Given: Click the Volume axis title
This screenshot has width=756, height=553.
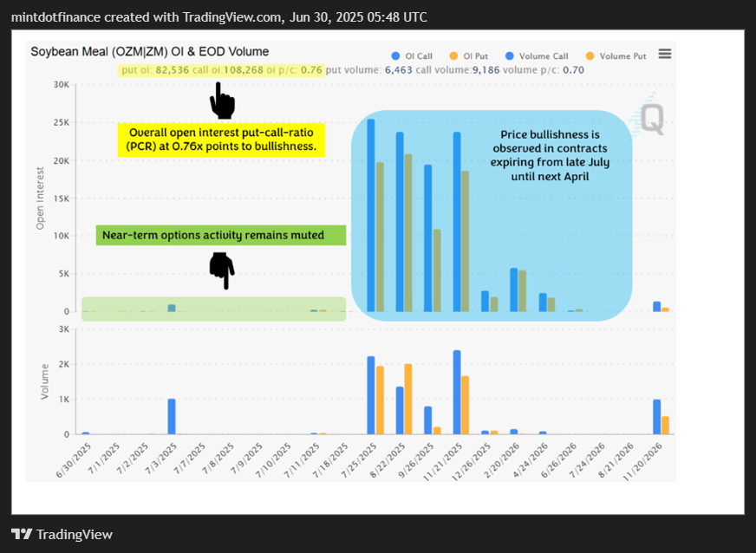Looking at the screenshot, I should click(45, 381).
